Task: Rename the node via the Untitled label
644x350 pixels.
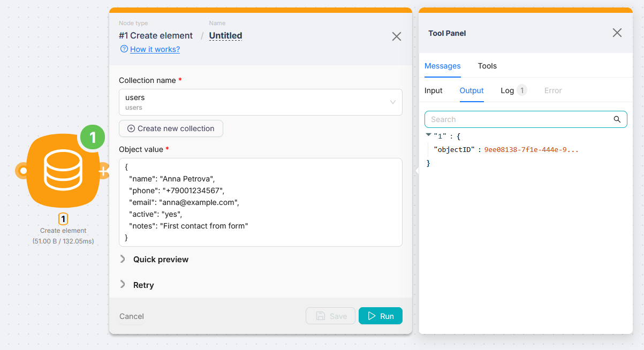Action: tap(225, 35)
